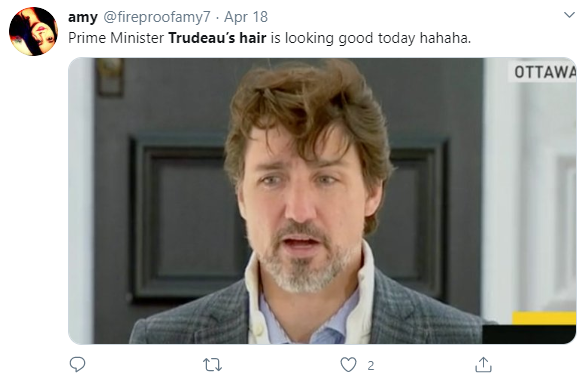View the like count showing 2
The width and height of the screenshot is (585, 379).
tap(370, 366)
